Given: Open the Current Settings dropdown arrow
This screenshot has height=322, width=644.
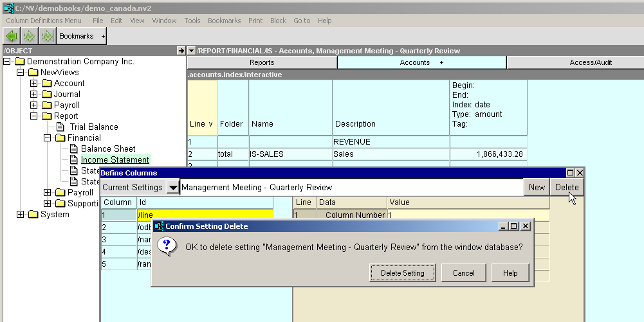Looking at the screenshot, I should (172, 187).
